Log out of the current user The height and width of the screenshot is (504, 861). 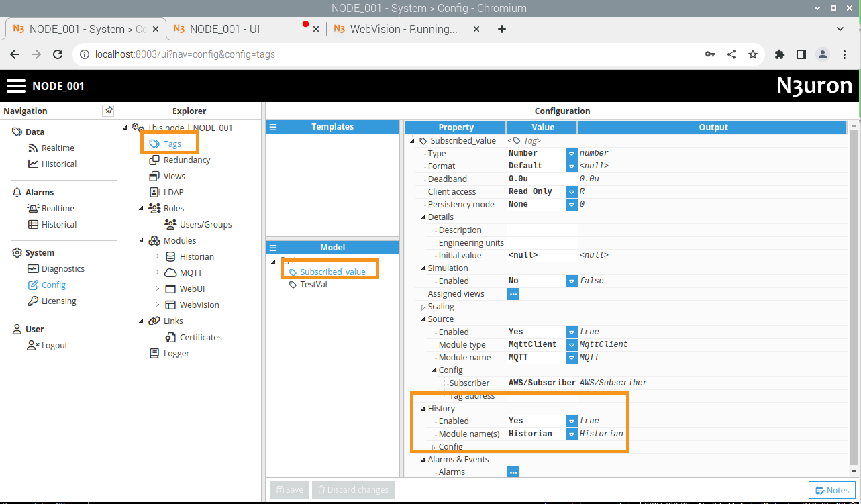(48, 346)
